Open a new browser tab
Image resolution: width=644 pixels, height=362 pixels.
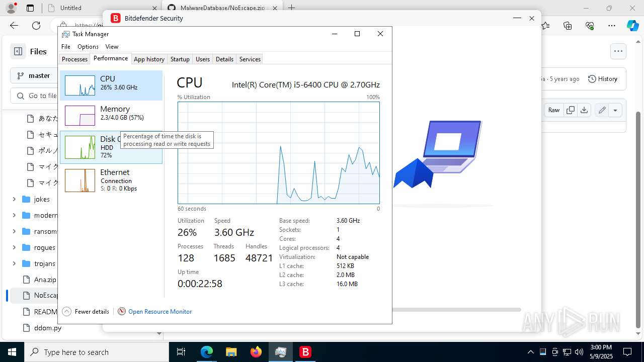pyautogui.click(x=291, y=8)
